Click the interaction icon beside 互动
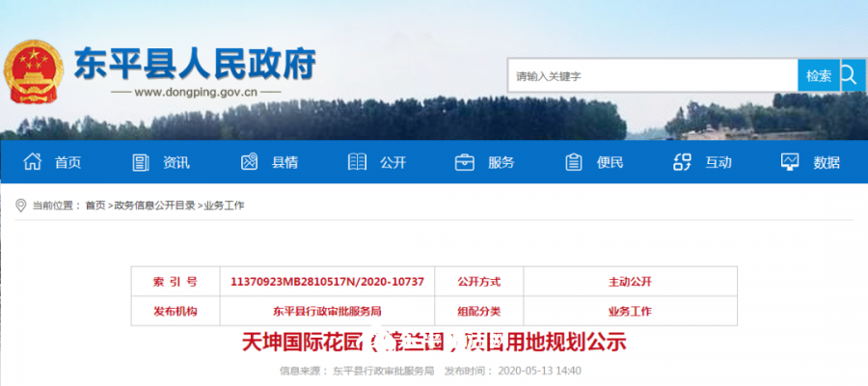This screenshot has width=868, height=386. [x=682, y=162]
